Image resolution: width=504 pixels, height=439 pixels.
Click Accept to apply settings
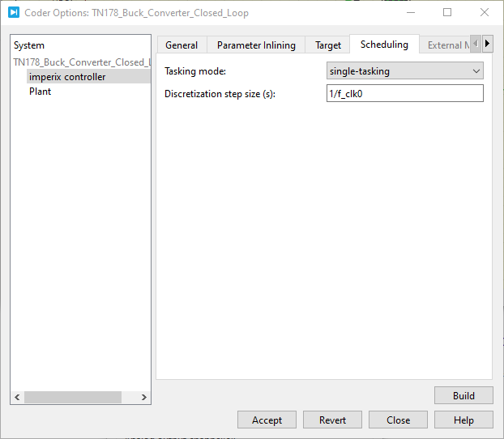click(x=267, y=420)
